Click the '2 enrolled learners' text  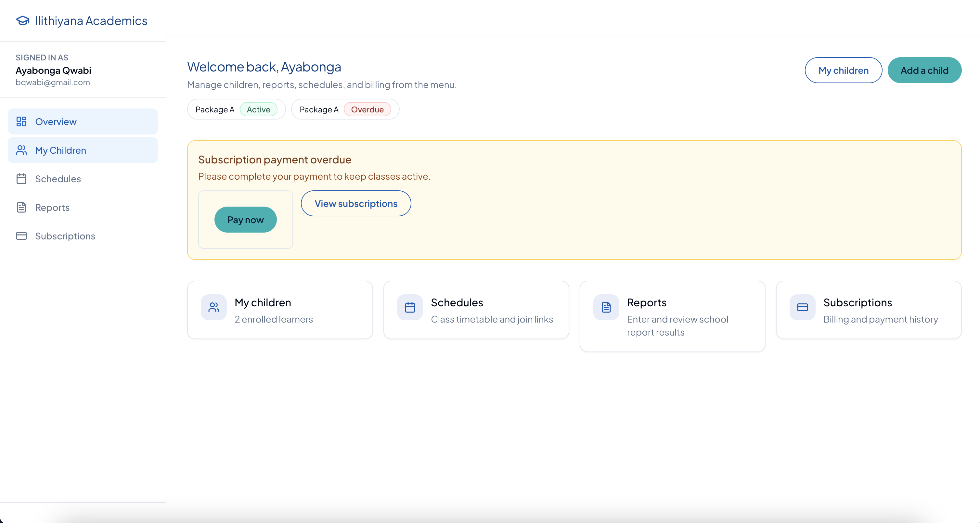click(274, 319)
